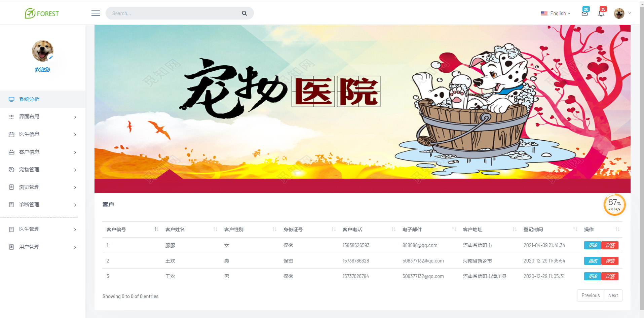This screenshot has height=318, width=644.
Task: Select 诊断管理 in the sidebar menu
Action: pyautogui.click(x=29, y=204)
